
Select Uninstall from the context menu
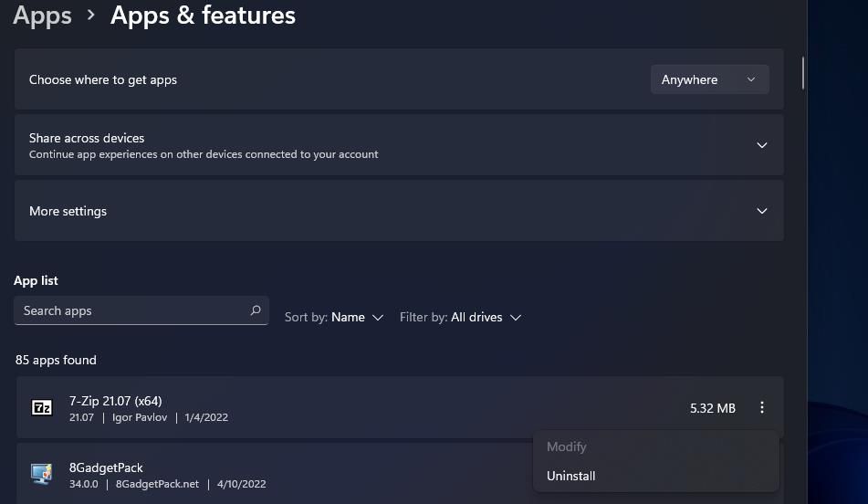[570, 476]
